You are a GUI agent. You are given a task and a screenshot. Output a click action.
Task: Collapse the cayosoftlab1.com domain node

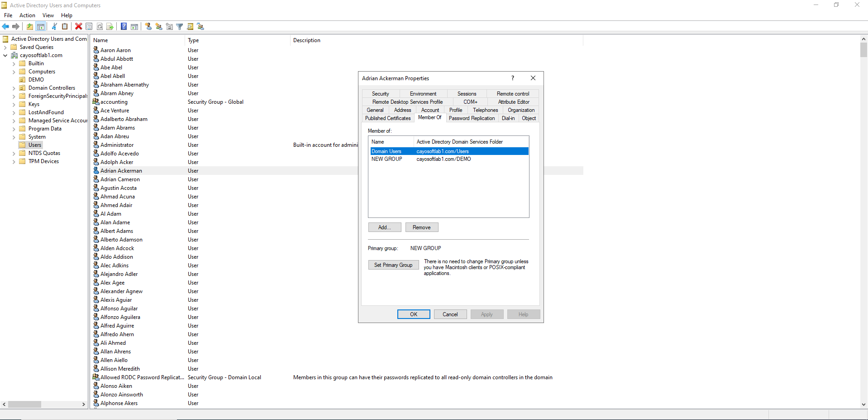coord(5,55)
